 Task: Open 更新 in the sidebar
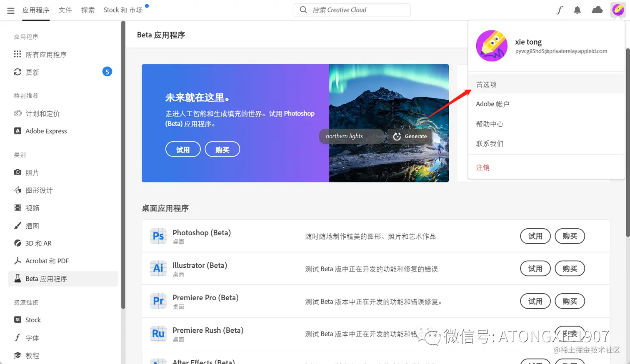(x=63, y=72)
